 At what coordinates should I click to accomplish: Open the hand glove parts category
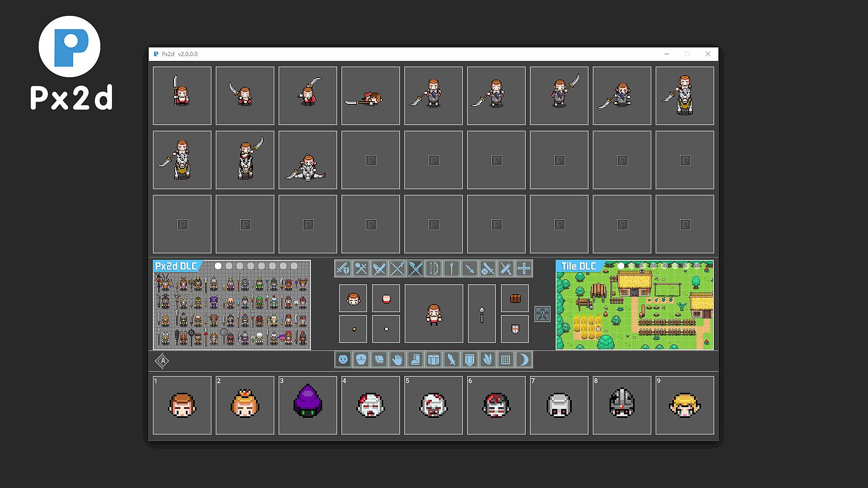[x=397, y=360]
